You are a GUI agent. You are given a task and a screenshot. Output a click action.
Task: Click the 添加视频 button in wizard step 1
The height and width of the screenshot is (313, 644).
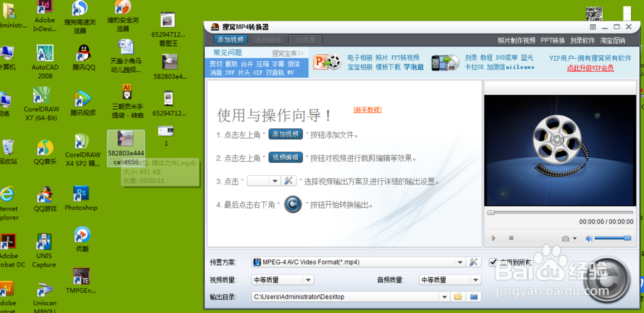[286, 135]
